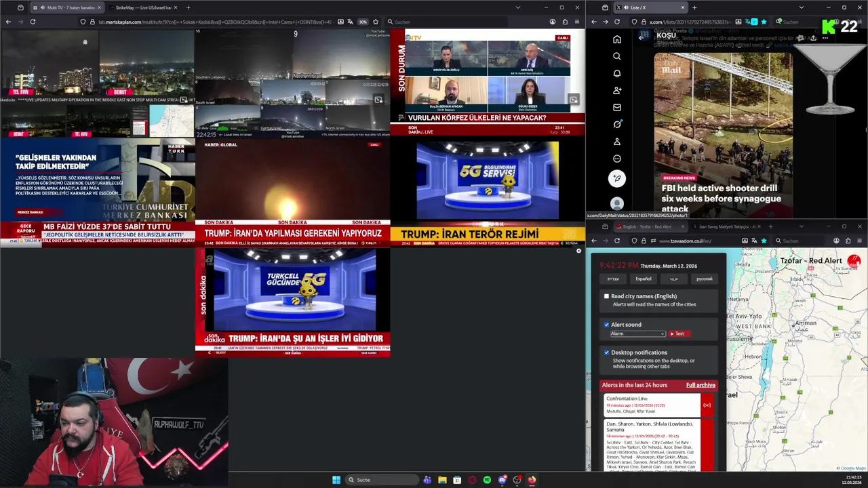Open Firefox from the taskbar
This screenshot has width=868, height=488.
[532, 480]
